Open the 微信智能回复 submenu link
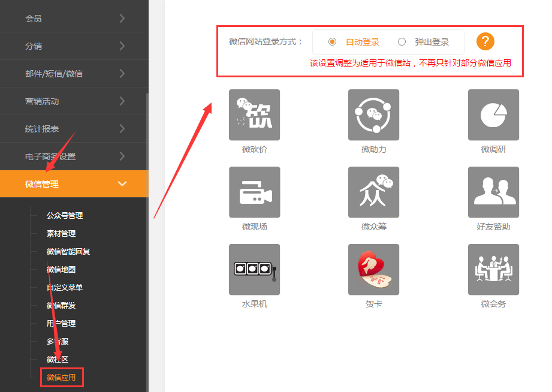This screenshot has height=392, width=552. coord(68,252)
